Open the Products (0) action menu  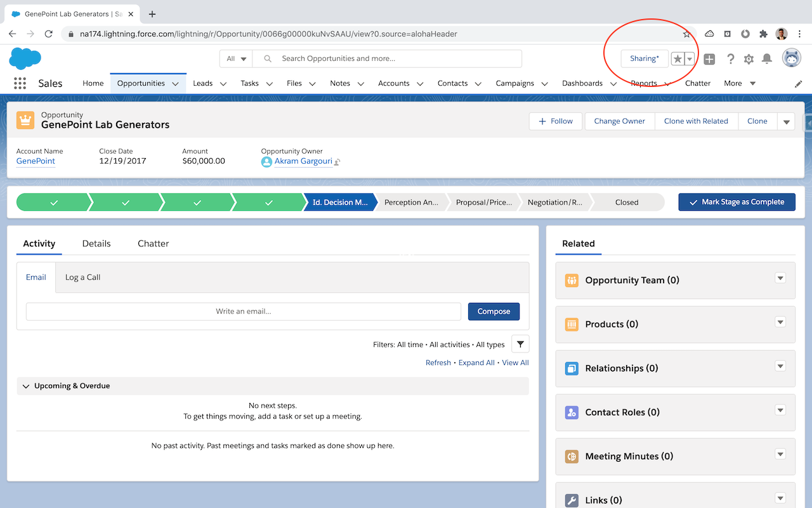[x=780, y=322]
